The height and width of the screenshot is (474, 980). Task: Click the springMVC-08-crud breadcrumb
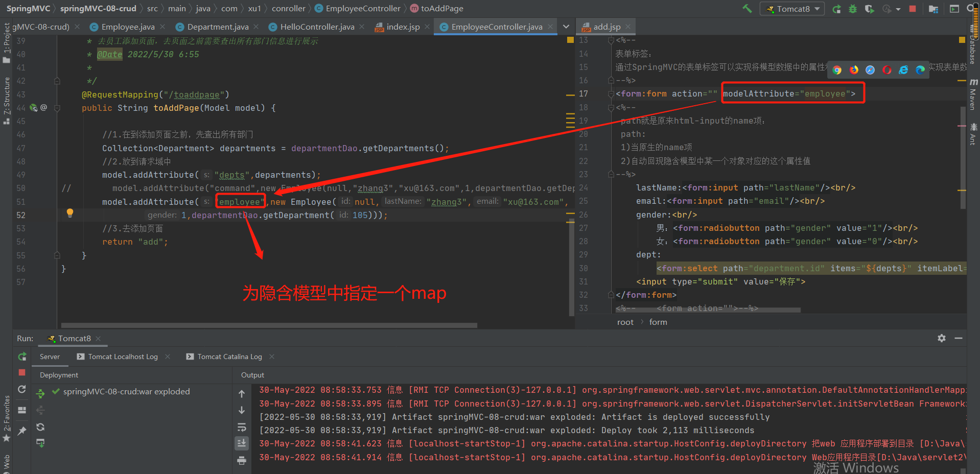[x=98, y=9]
